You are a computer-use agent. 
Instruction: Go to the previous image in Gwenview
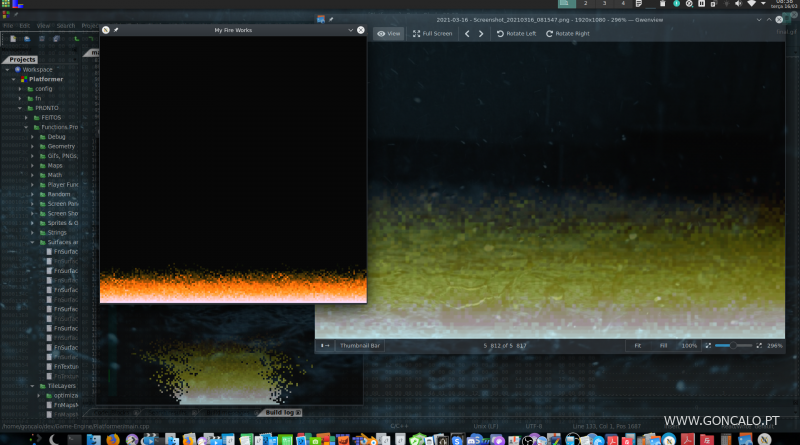click(467, 34)
